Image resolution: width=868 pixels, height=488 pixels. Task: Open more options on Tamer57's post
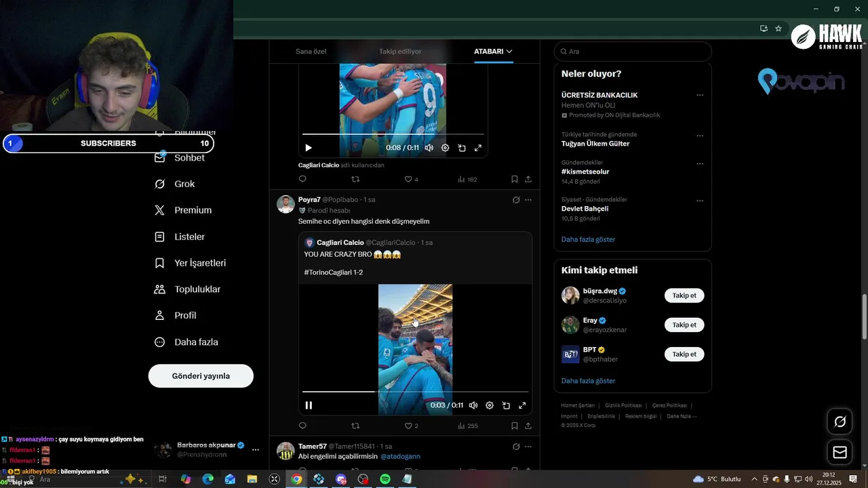point(528,447)
